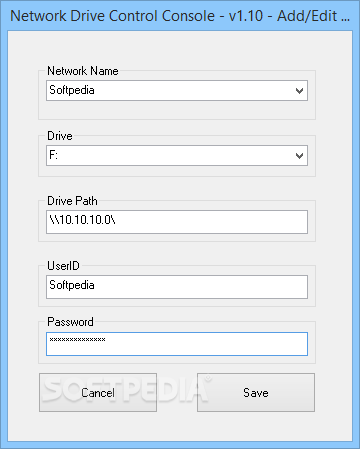Select the Softpedia text in Network Name
The image size is (360, 449).
tap(72, 90)
